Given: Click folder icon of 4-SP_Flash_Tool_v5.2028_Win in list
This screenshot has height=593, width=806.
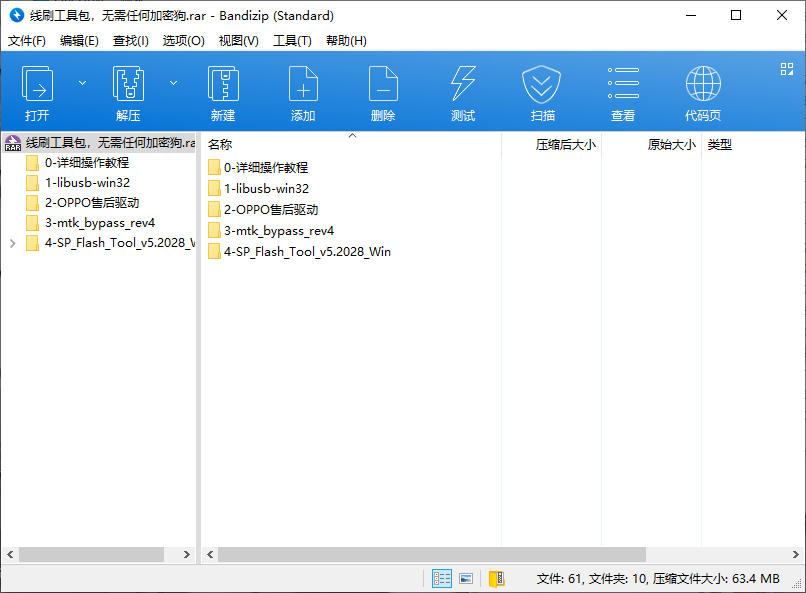Looking at the screenshot, I should 214,252.
